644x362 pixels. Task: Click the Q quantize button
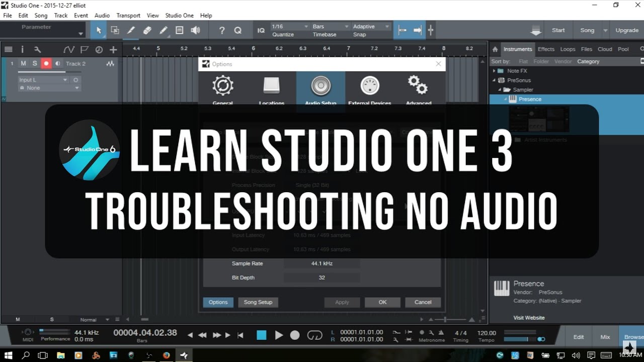[238, 30]
